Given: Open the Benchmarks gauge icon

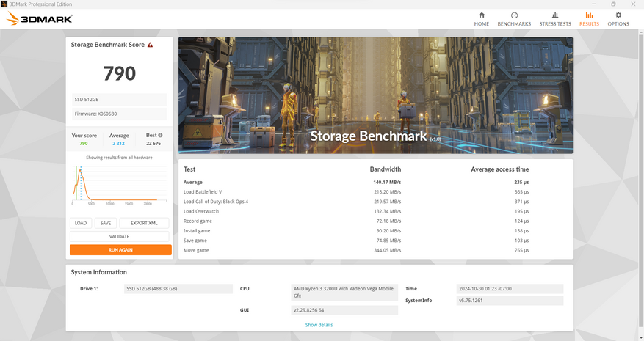Looking at the screenshot, I should point(514,15).
